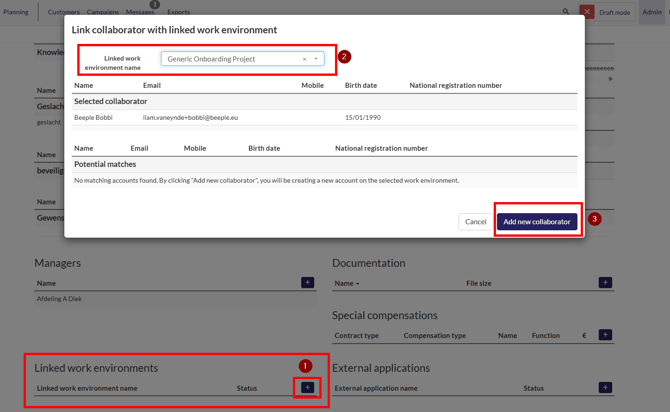The width and height of the screenshot is (670, 412).
Task: Add a new external application
Action: coord(605,388)
